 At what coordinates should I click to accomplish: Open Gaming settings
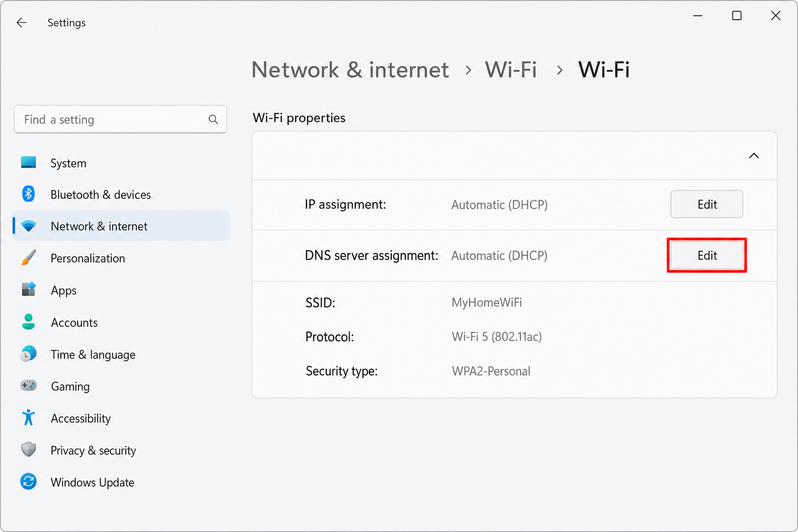[122, 387]
